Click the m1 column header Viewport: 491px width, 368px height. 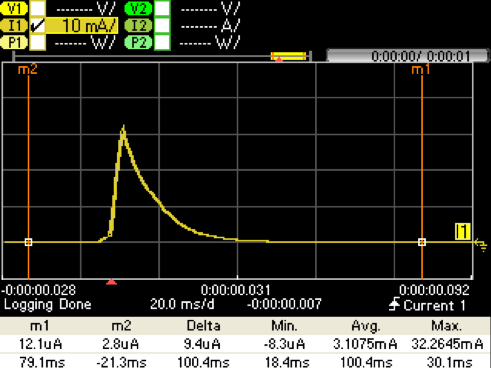[40, 326]
